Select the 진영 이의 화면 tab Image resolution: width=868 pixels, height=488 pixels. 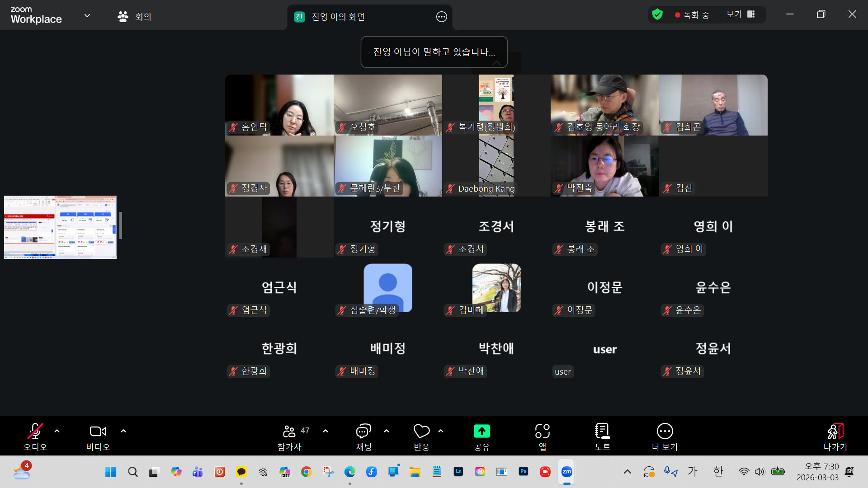pyautogui.click(x=338, y=17)
